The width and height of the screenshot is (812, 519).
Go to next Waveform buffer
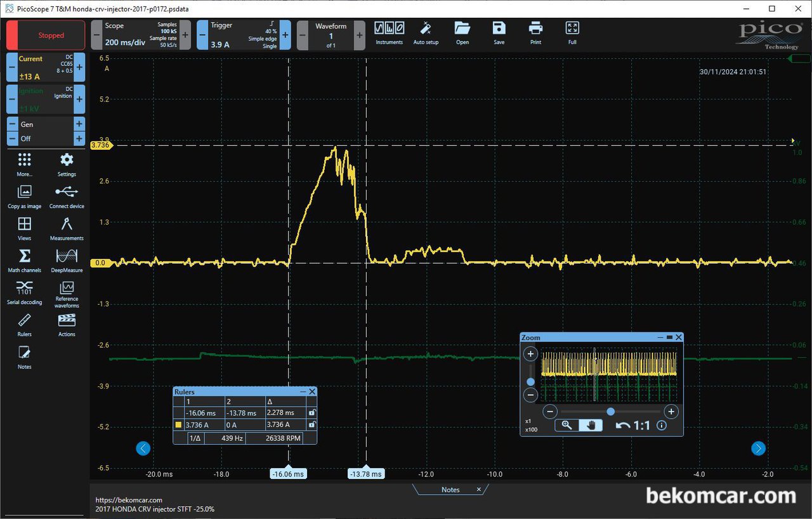(360, 35)
